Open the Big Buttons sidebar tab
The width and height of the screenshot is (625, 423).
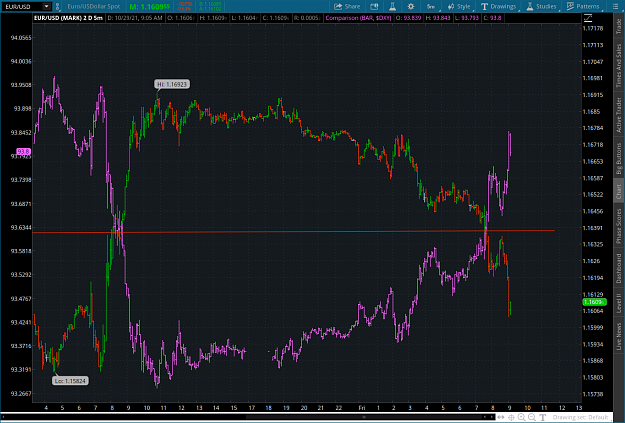click(619, 159)
